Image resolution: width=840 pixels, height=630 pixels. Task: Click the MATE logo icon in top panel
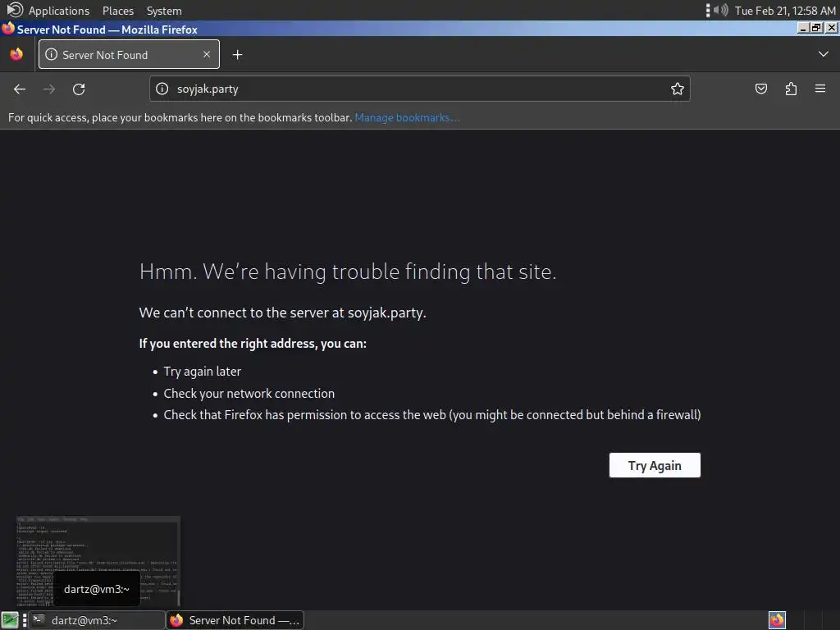click(15, 10)
